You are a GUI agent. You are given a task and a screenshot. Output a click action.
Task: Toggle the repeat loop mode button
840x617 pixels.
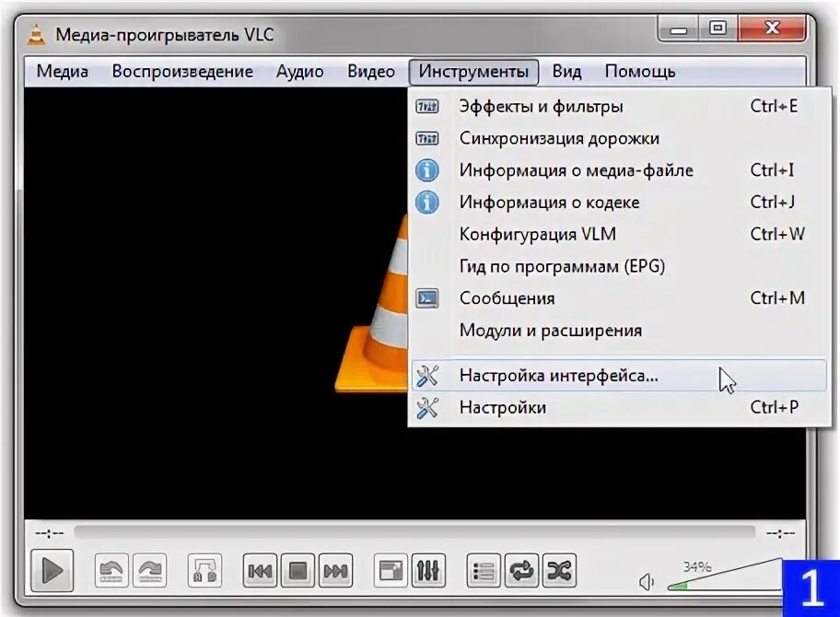click(x=521, y=571)
